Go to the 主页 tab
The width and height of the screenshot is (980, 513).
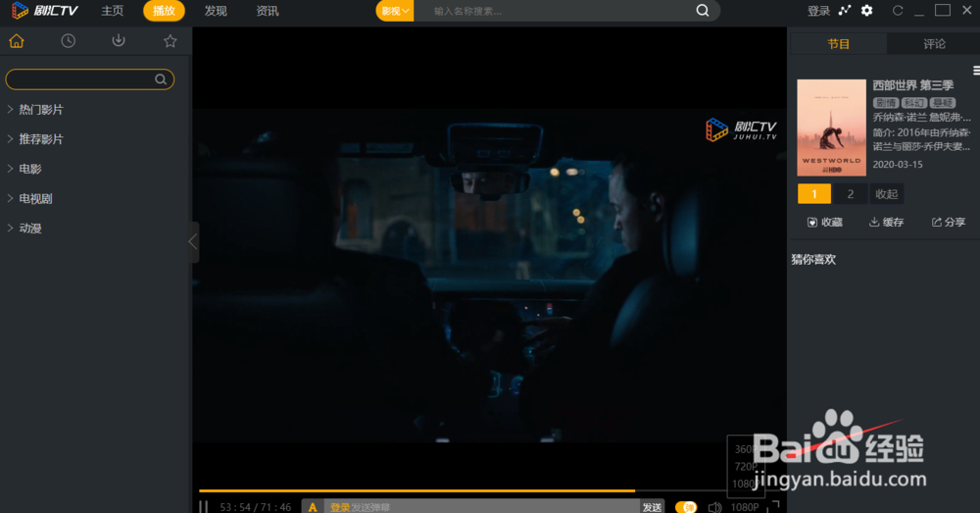click(113, 11)
